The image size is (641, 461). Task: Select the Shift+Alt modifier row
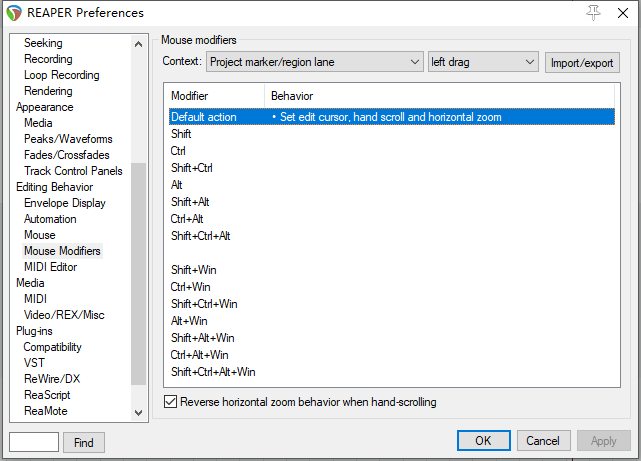coord(392,202)
